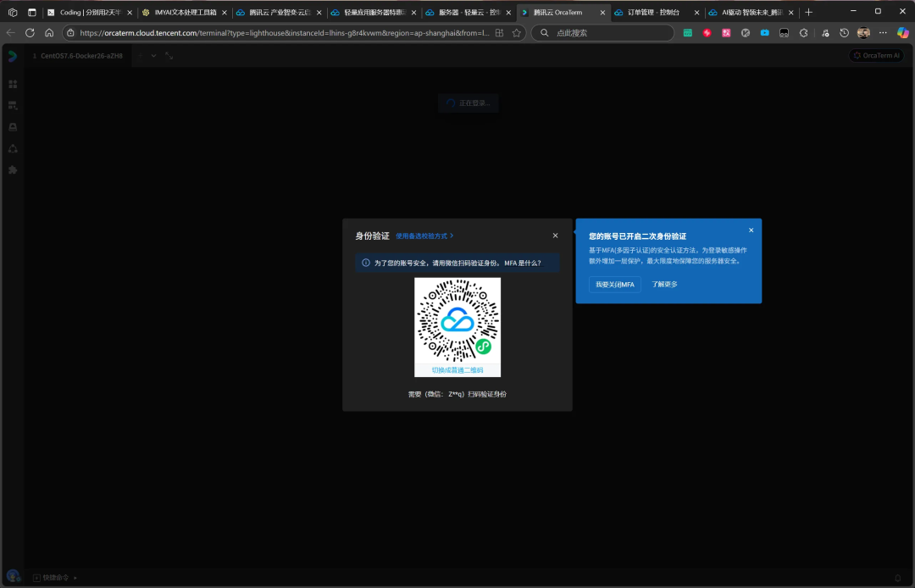Click the browser back arrow
Screen dimensions: 915x588
point(10,33)
